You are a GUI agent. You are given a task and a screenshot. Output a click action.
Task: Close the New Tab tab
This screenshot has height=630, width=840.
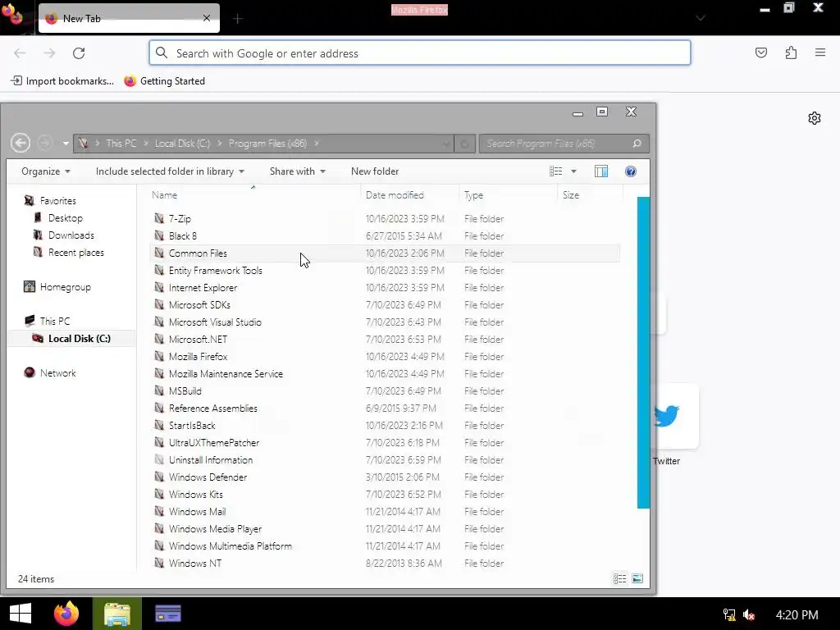pos(206,18)
